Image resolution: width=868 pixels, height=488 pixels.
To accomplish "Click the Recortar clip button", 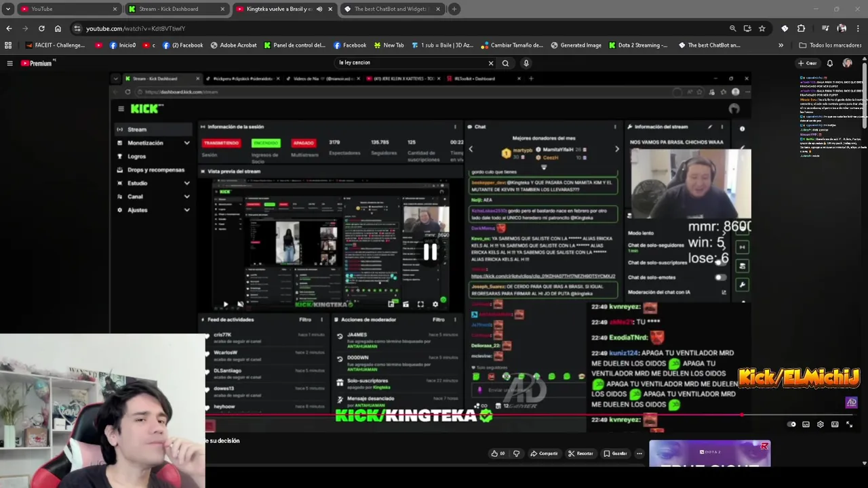I will click(580, 453).
